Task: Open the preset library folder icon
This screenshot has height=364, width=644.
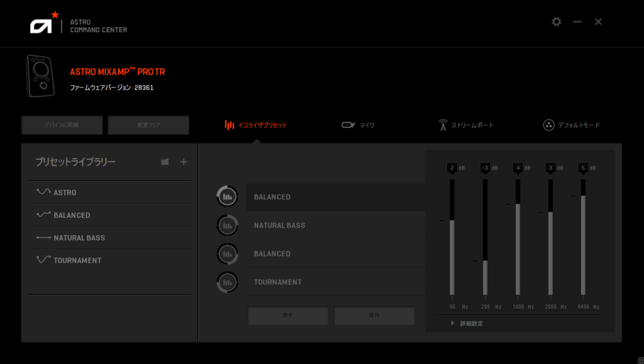Action: tap(165, 162)
